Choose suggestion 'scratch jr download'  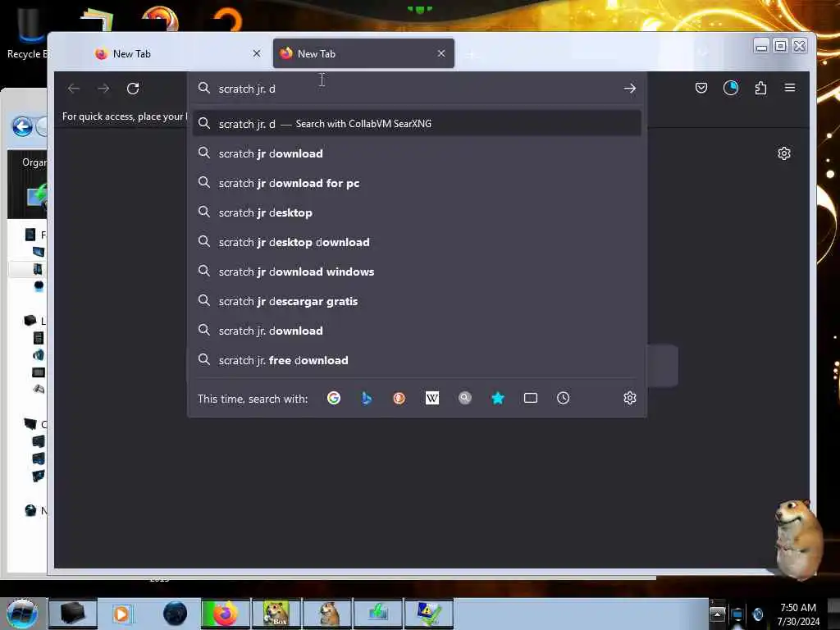417,153
